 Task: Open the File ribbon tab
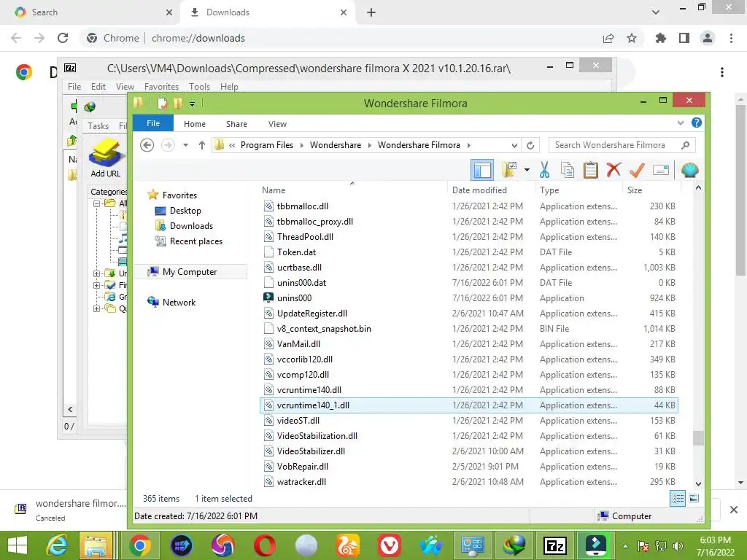[153, 123]
